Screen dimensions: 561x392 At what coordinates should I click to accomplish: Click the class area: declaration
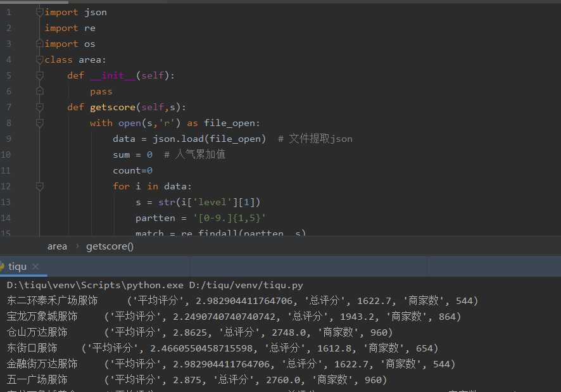coord(75,60)
